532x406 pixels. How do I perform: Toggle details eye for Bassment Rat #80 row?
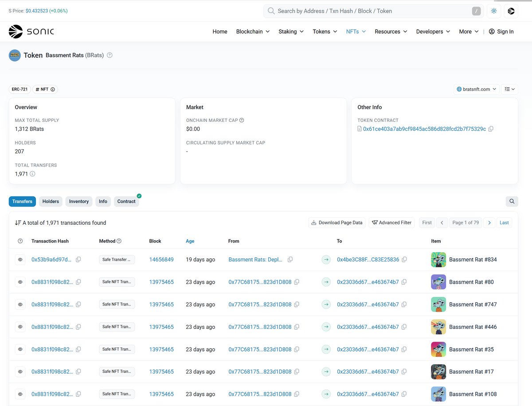20,282
